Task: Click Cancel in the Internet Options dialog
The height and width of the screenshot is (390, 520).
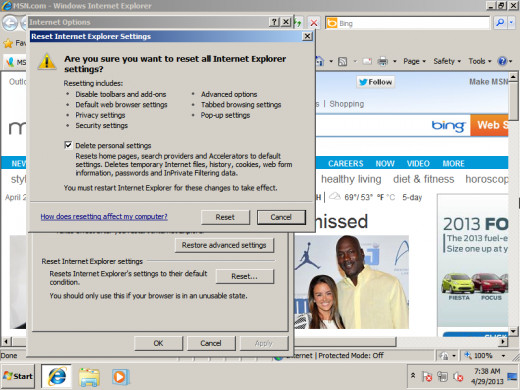Action: click(211, 343)
